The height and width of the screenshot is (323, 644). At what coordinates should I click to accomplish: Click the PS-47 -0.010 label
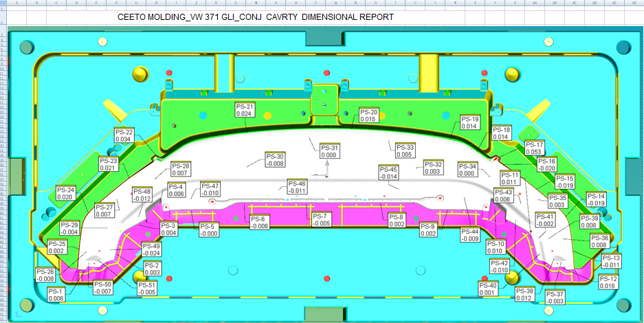click(x=211, y=189)
